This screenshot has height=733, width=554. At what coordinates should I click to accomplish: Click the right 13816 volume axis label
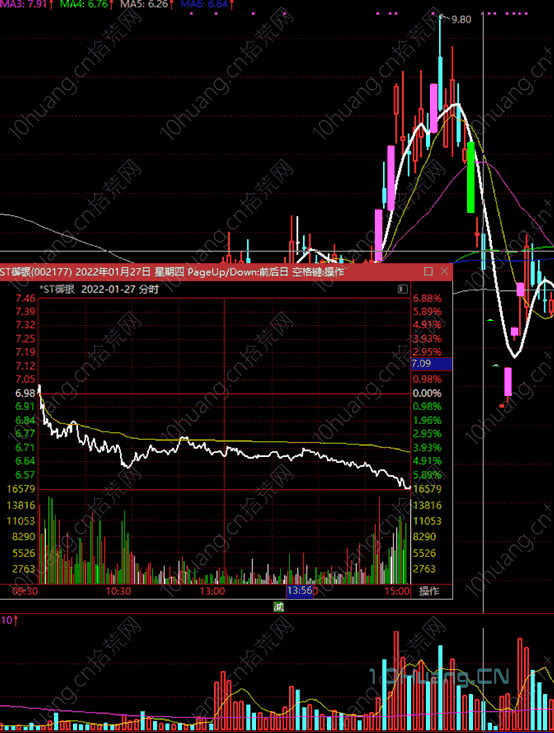coord(427,505)
